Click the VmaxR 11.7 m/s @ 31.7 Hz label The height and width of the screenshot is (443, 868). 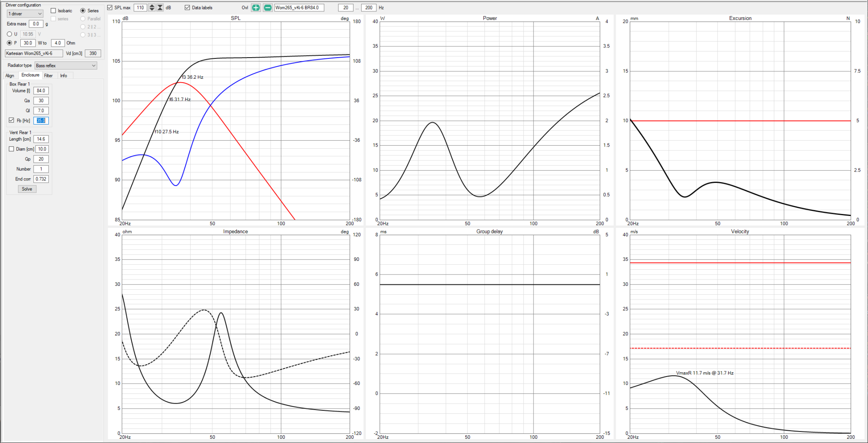click(705, 373)
